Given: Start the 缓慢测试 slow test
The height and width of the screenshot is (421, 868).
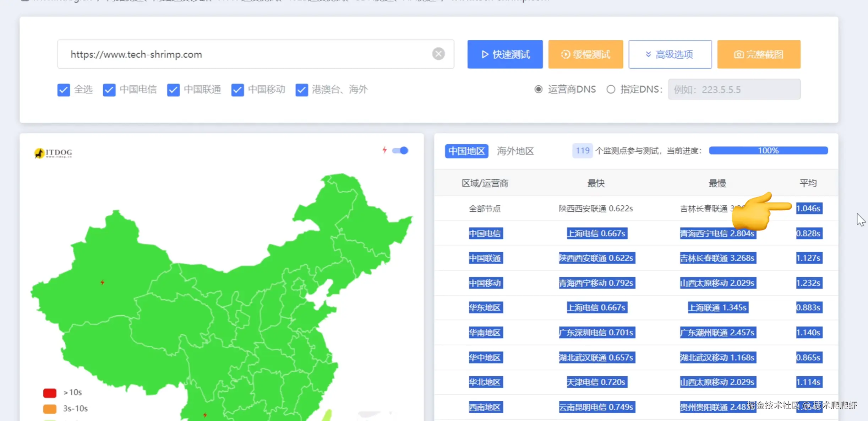Looking at the screenshot, I should point(585,54).
